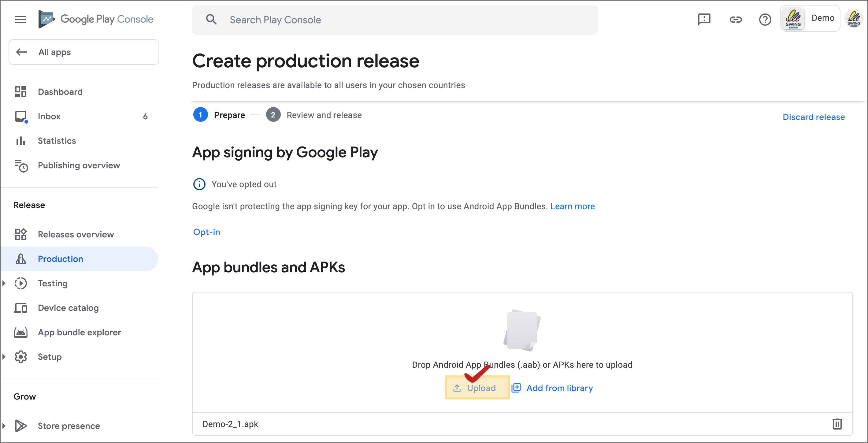Viewport: 868px width, 443px height.
Task: Delete Demo-2_1.apk with trash icon
Action: tap(837, 424)
